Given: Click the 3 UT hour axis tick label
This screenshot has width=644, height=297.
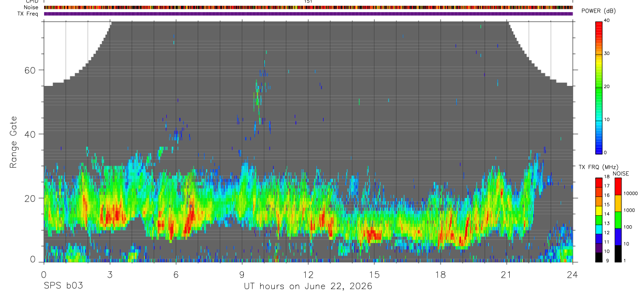Looking at the screenshot, I should click(110, 274).
